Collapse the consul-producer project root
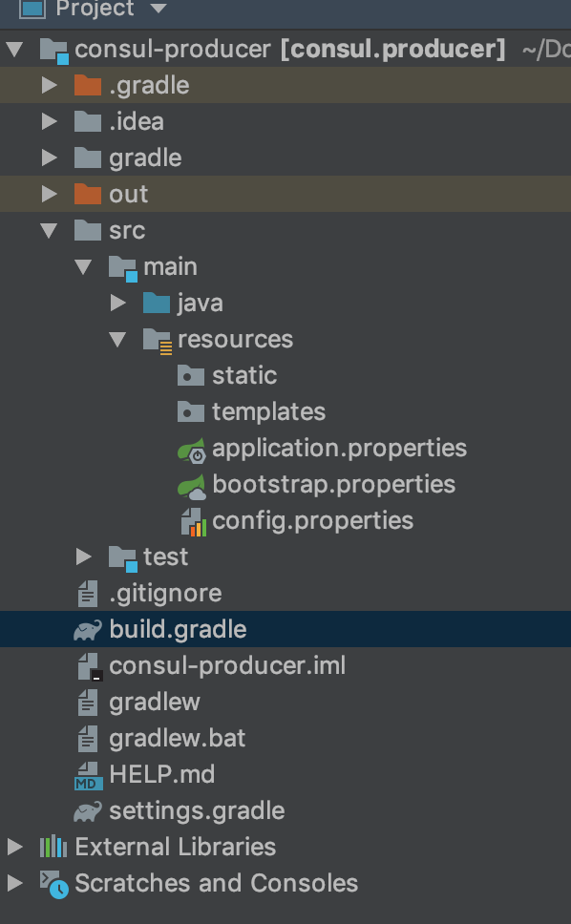571x924 pixels. click(14, 49)
